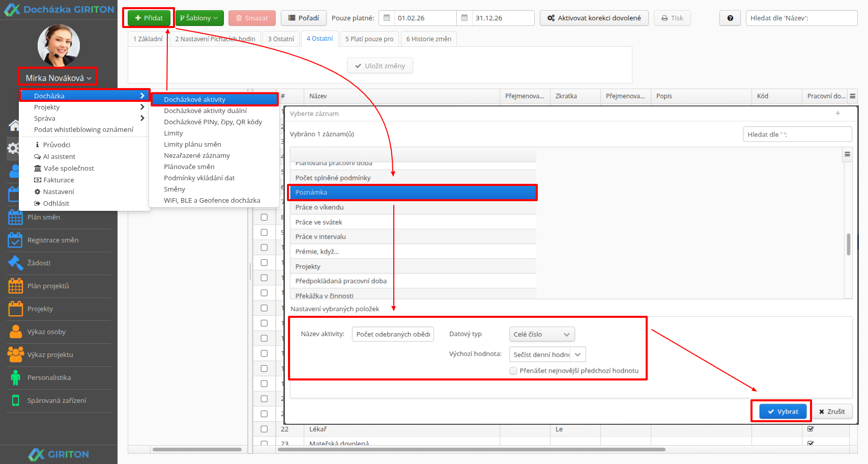Select Předpokládaná pracovní doba in the list
Image resolution: width=868 pixels, height=464 pixels.
click(413, 281)
